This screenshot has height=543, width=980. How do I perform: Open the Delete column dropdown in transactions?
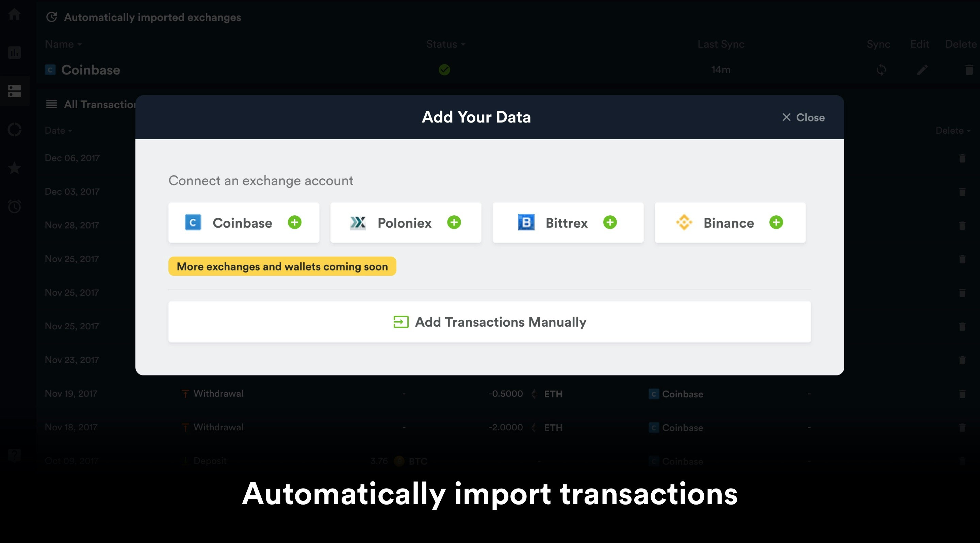pos(953,131)
